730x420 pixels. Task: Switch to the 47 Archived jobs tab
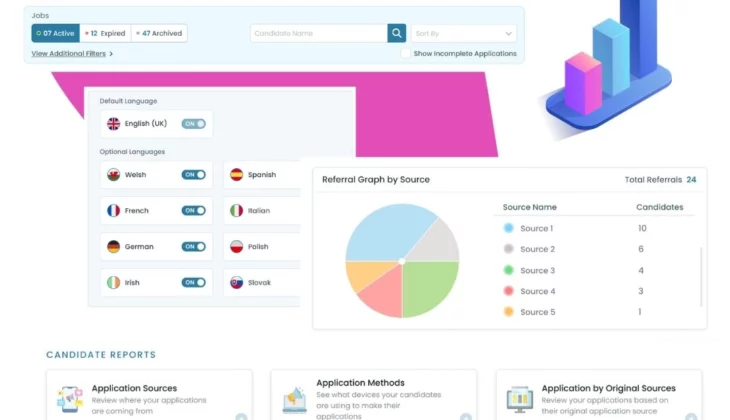[159, 33]
